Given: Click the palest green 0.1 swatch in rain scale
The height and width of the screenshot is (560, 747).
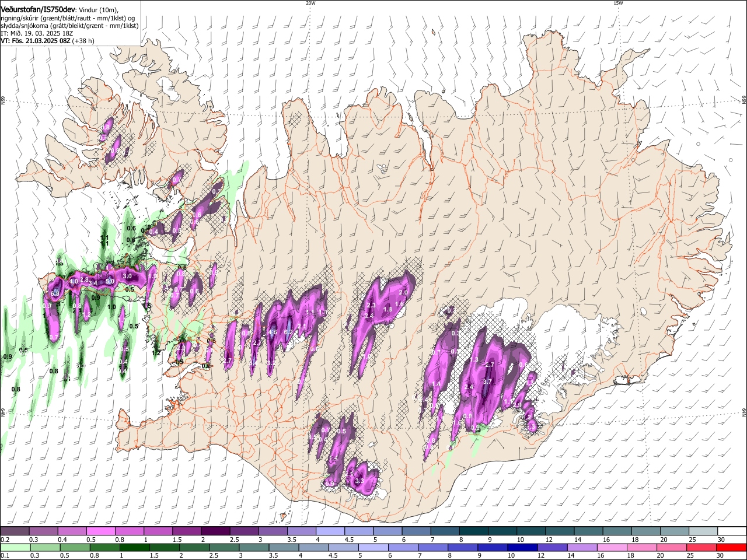Looking at the screenshot, I should pos(15,547).
